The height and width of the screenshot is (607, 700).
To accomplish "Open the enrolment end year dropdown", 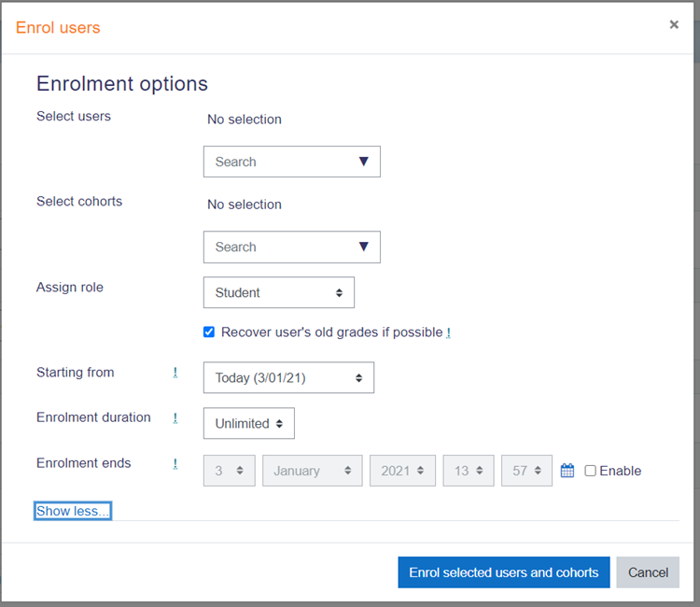I will point(402,471).
